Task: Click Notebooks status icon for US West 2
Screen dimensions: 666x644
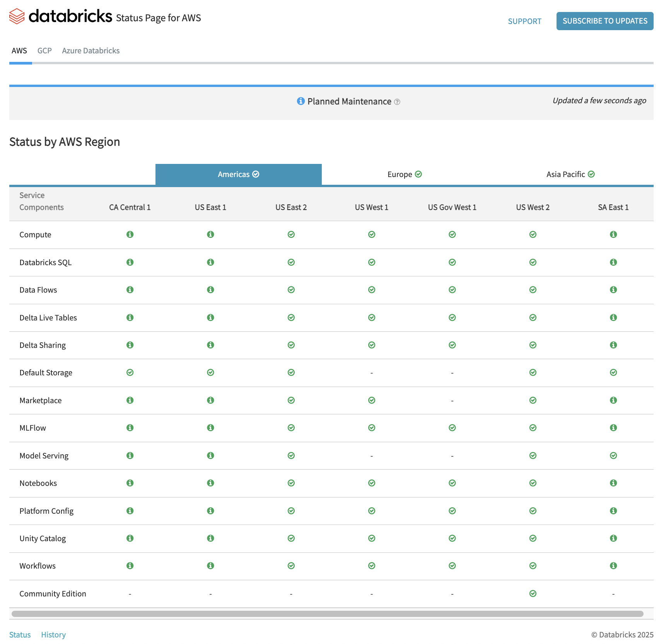Action: click(533, 483)
